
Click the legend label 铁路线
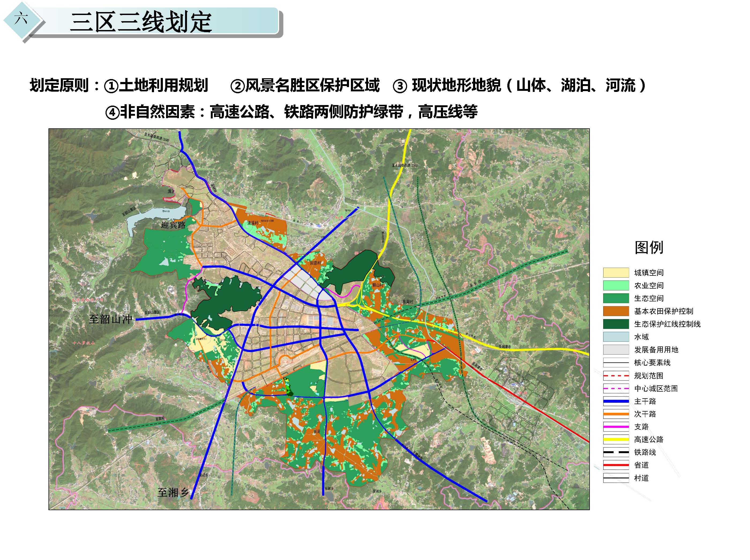click(x=645, y=452)
